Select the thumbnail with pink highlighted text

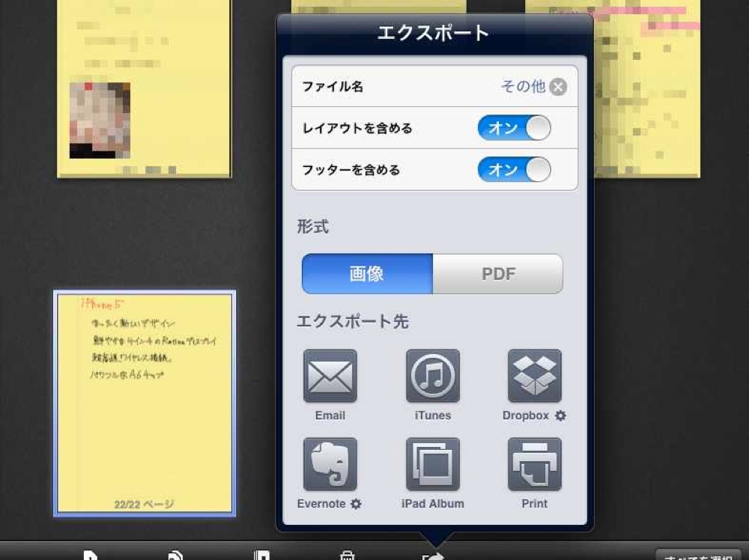pos(647,89)
